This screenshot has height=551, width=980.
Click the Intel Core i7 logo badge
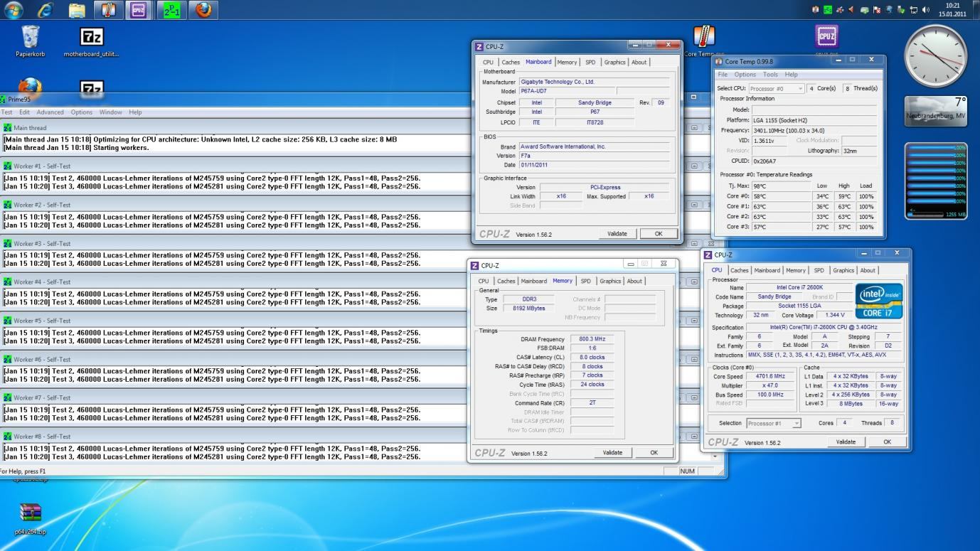tap(879, 301)
